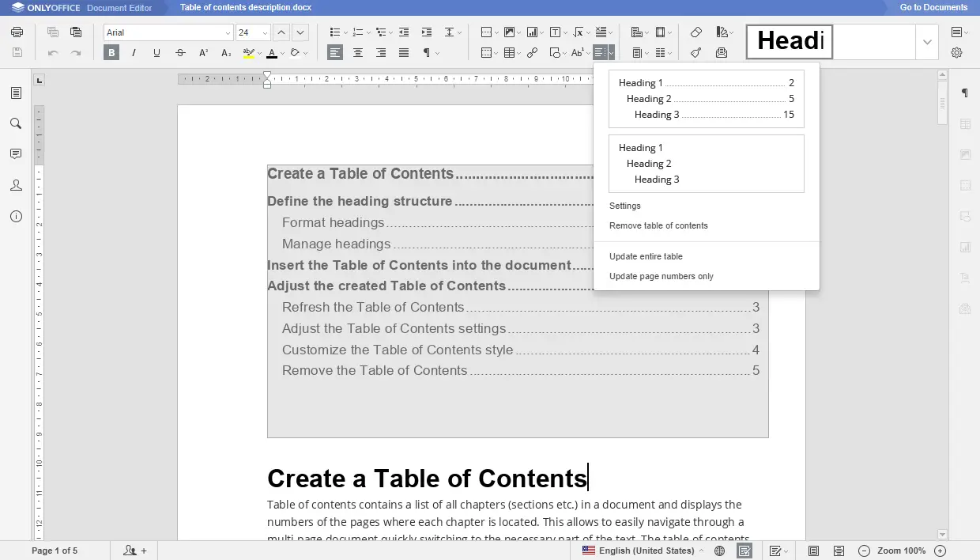Open the Search tool in left sidebar
The image size is (980, 560).
point(16,123)
